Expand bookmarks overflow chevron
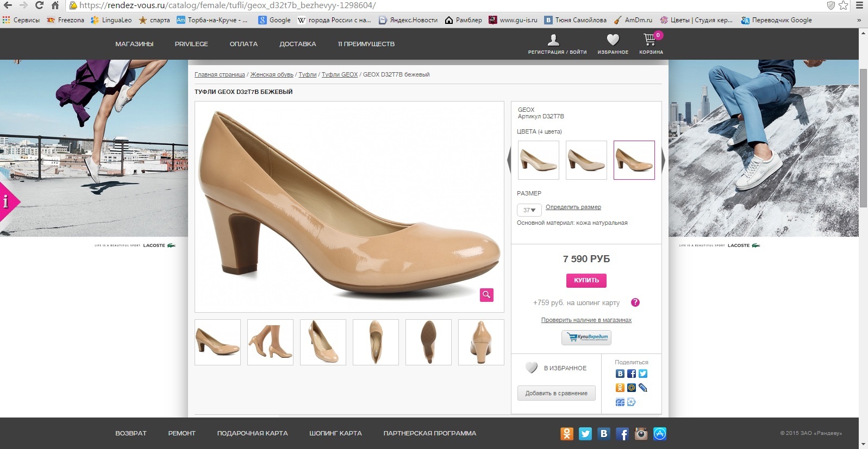Viewport: 868px width, 449px height. [x=859, y=20]
